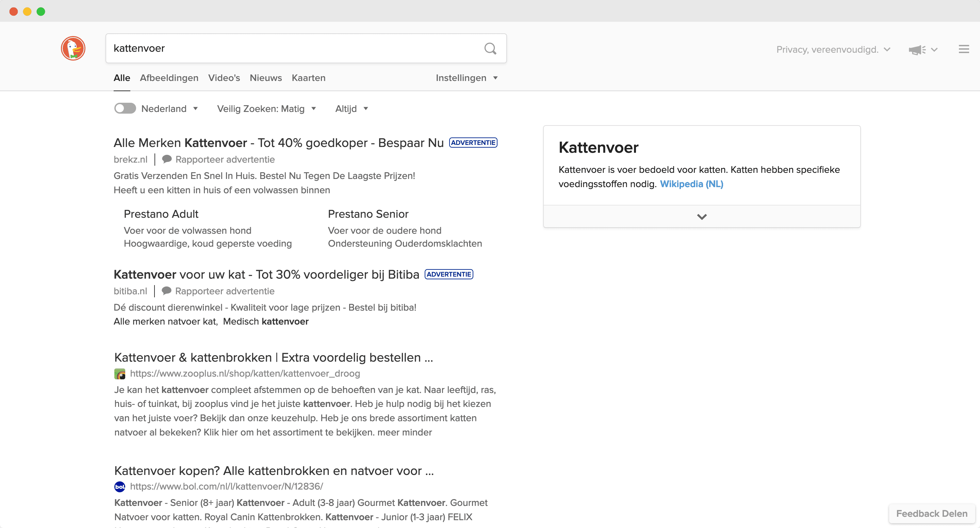Open the Altijd time filter dropdown
Viewport: 980px width, 528px height.
tap(352, 109)
